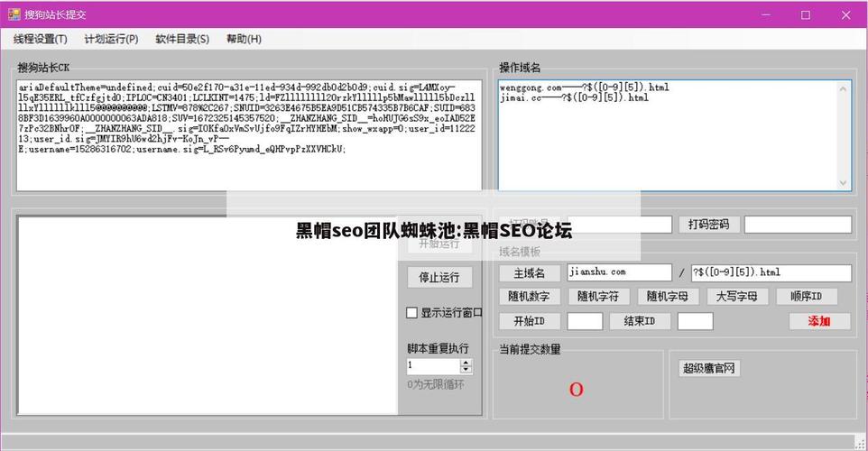Increase 脚本重复执行 value with up arrow
This screenshot has width=868, height=451.
point(466,363)
